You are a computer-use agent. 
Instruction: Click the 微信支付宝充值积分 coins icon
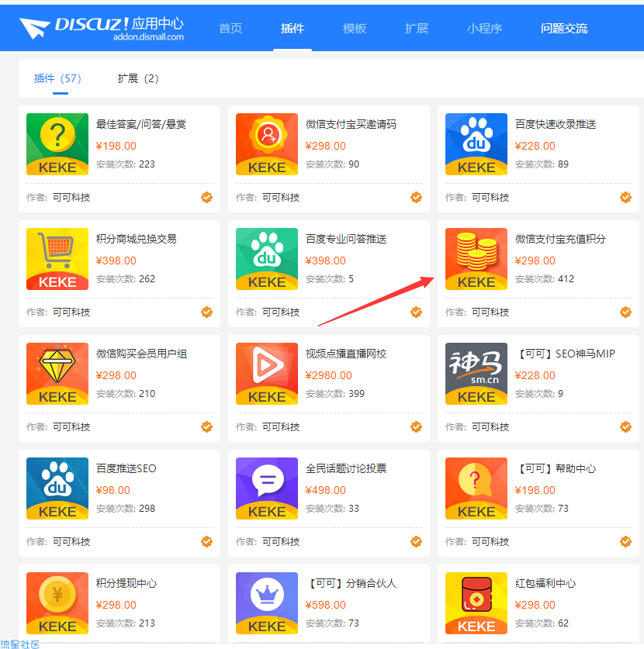coord(476,259)
